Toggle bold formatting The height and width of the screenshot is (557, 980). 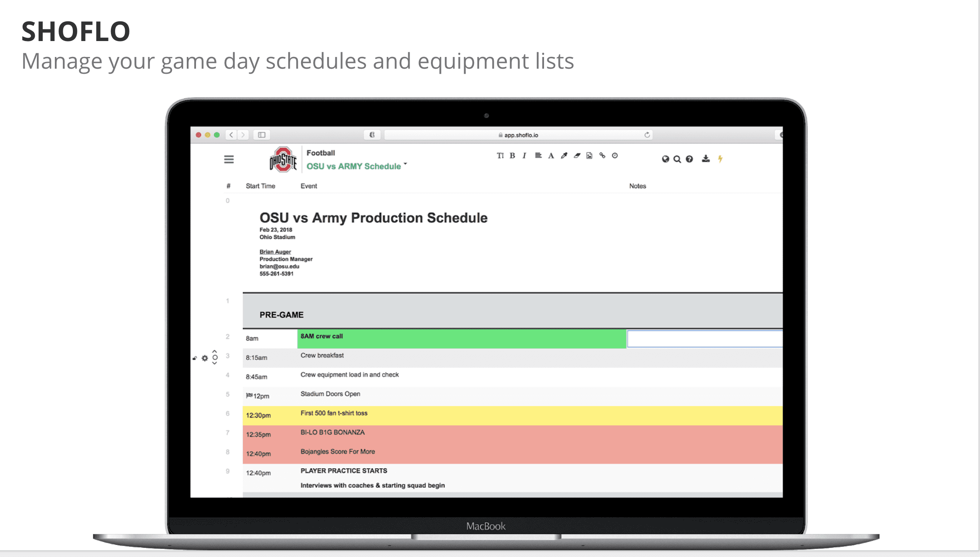coord(512,156)
